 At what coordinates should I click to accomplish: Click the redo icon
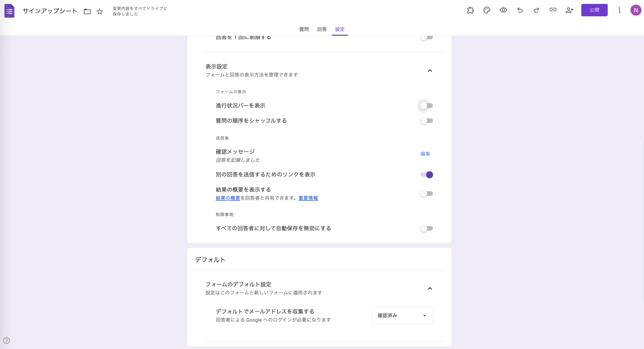pos(536,10)
